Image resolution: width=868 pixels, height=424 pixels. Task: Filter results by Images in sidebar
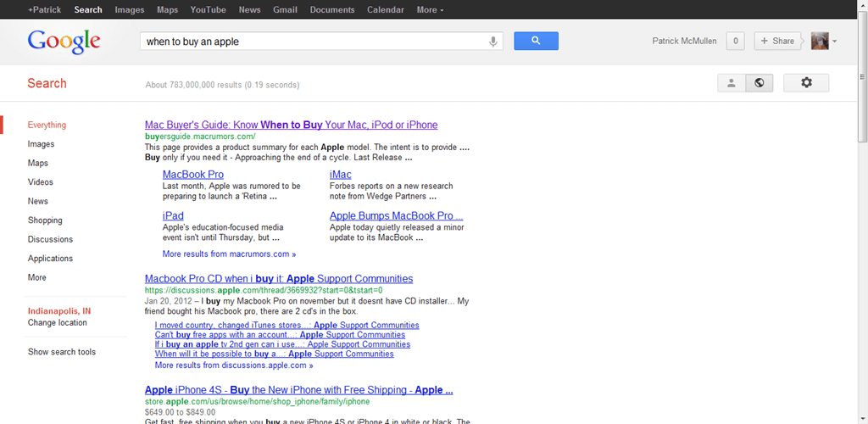coord(41,144)
